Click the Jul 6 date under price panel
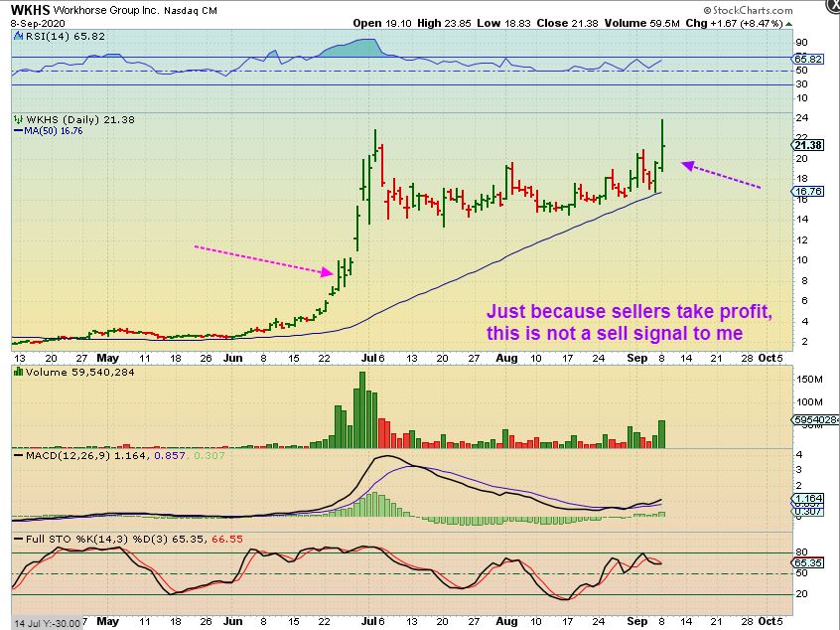Image resolution: width=840 pixels, height=630 pixels. pyautogui.click(x=373, y=358)
